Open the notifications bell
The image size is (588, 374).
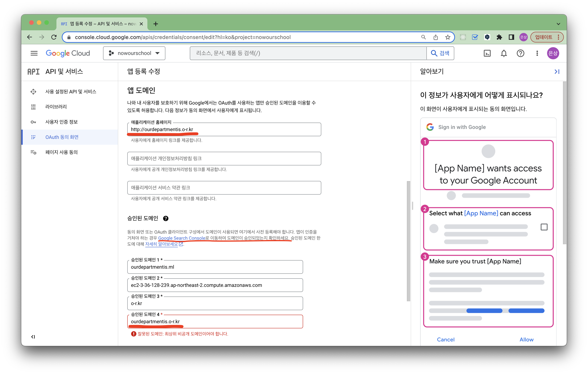pos(504,53)
